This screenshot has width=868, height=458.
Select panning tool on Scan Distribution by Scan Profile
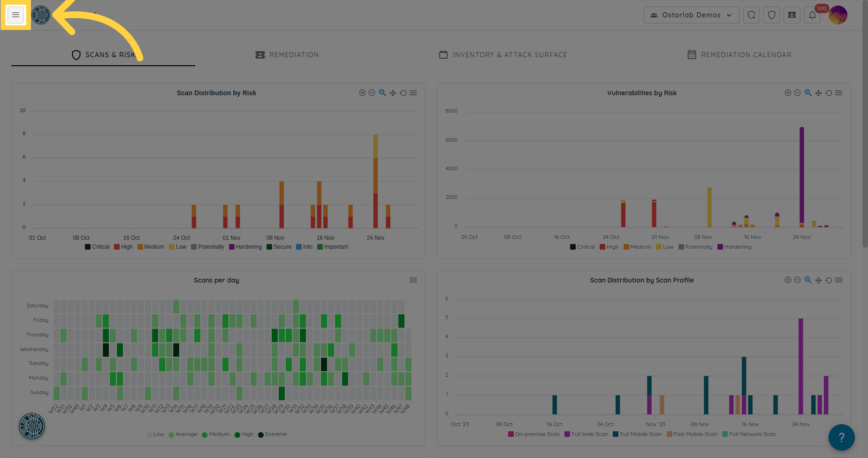[x=818, y=280]
